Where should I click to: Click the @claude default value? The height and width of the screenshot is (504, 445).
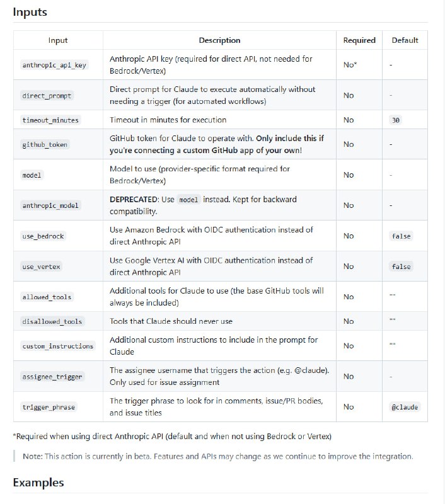(x=405, y=407)
